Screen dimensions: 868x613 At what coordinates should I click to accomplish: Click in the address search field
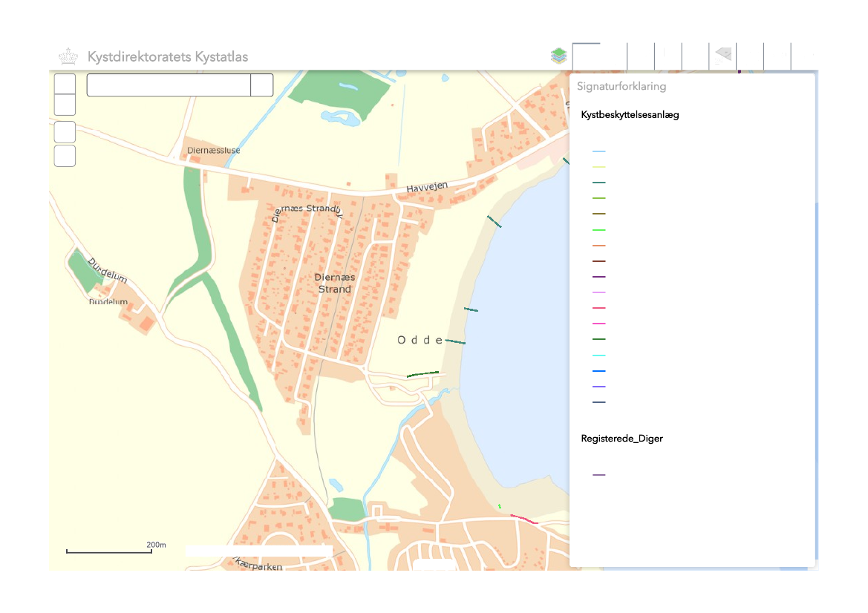pos(169,85)
